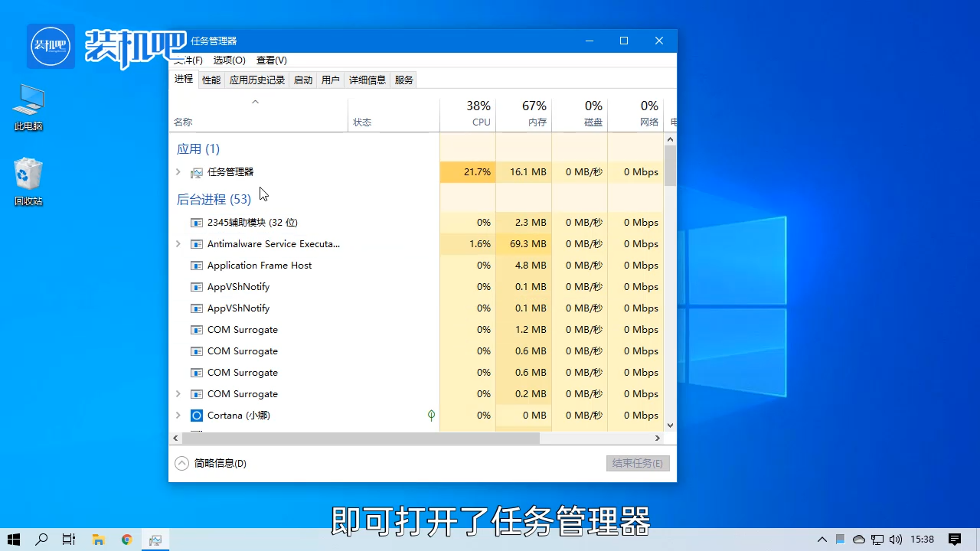Click the OneDrive cloud icon in system tray

(x=858, y=540)
